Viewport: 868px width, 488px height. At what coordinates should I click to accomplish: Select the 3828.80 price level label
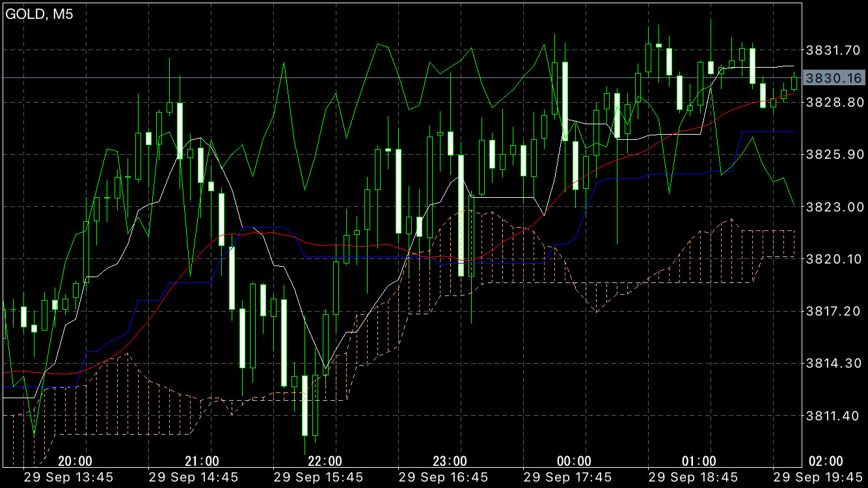[834, 102]
